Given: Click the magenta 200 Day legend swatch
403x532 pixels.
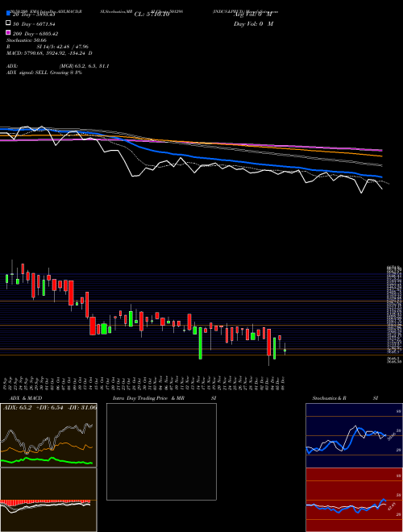Looking at the screenshot, I should [8, 32].
